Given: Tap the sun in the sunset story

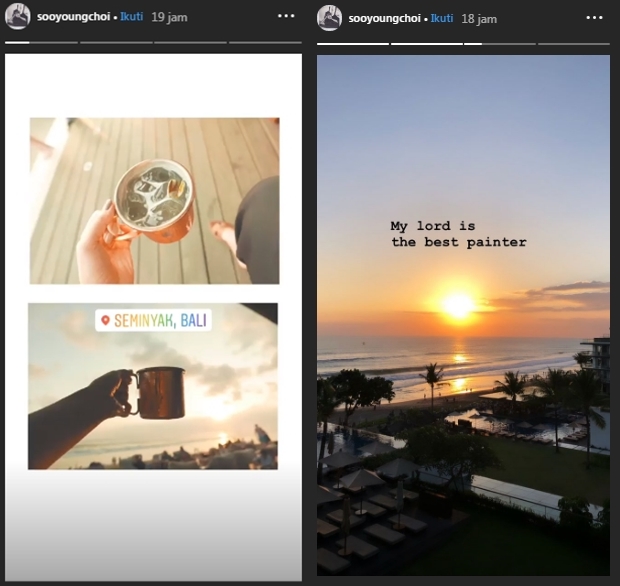Looking at the screenshot, I should pos(458,305).
